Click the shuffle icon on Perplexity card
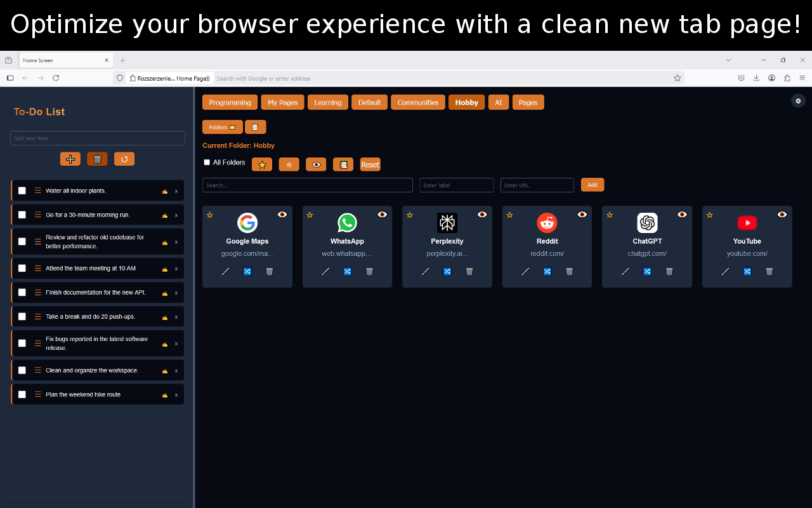The width and height of the screenshot is (812, 508). [x=447, y=271]
